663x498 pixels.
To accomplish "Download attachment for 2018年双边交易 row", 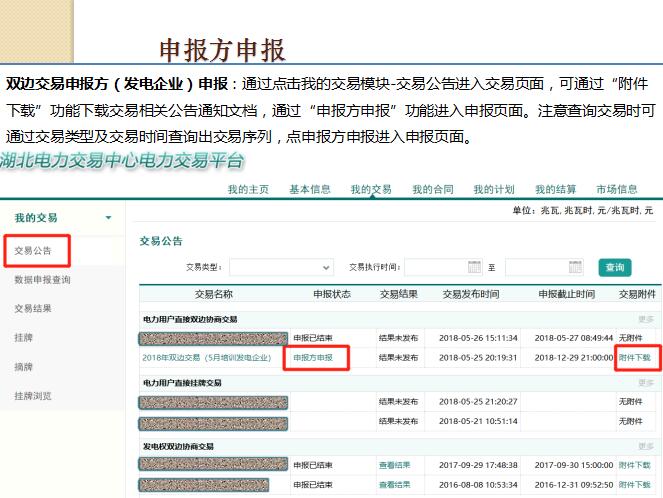I will click(x=634, y=357).
